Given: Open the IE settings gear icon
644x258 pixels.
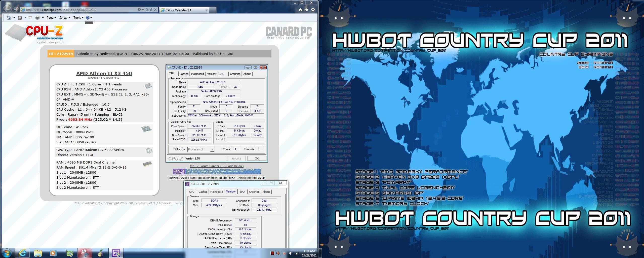Looking at the screenshot, I should coord(313,10).
